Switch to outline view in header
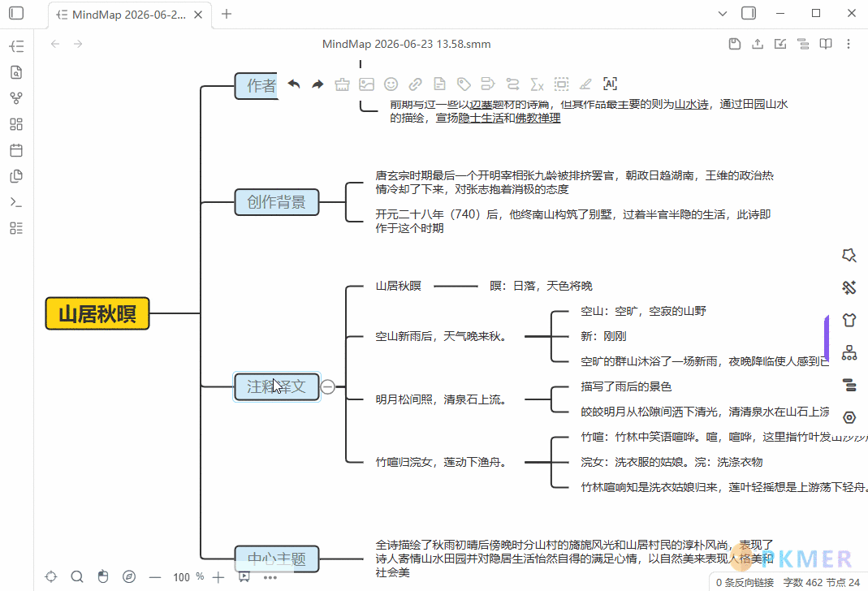868x591 pixels. pos(803,44)
